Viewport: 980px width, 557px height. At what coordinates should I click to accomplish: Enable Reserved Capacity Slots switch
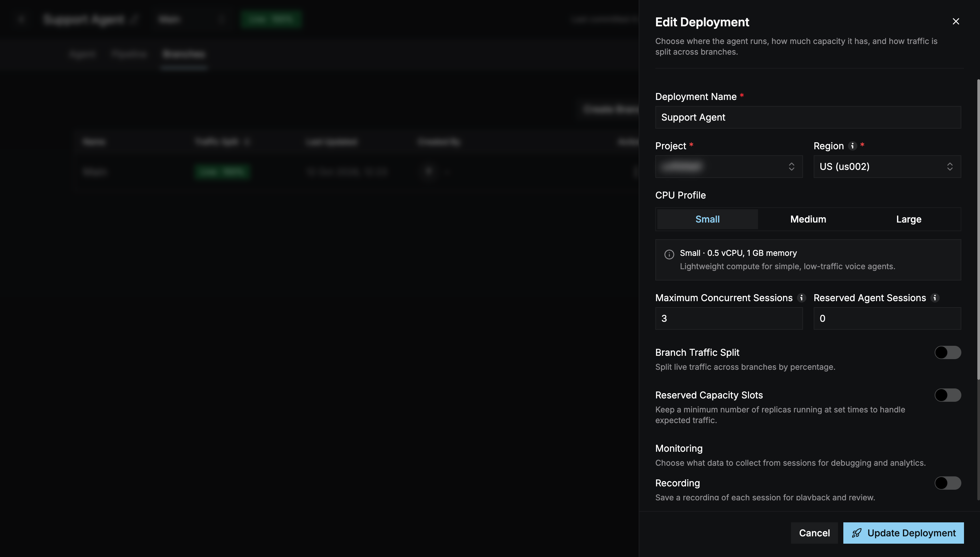pyautogui.click(x=947, y=395)
